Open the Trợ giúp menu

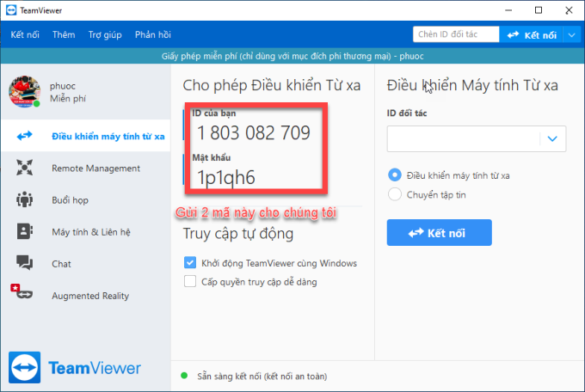pos(105,34)
